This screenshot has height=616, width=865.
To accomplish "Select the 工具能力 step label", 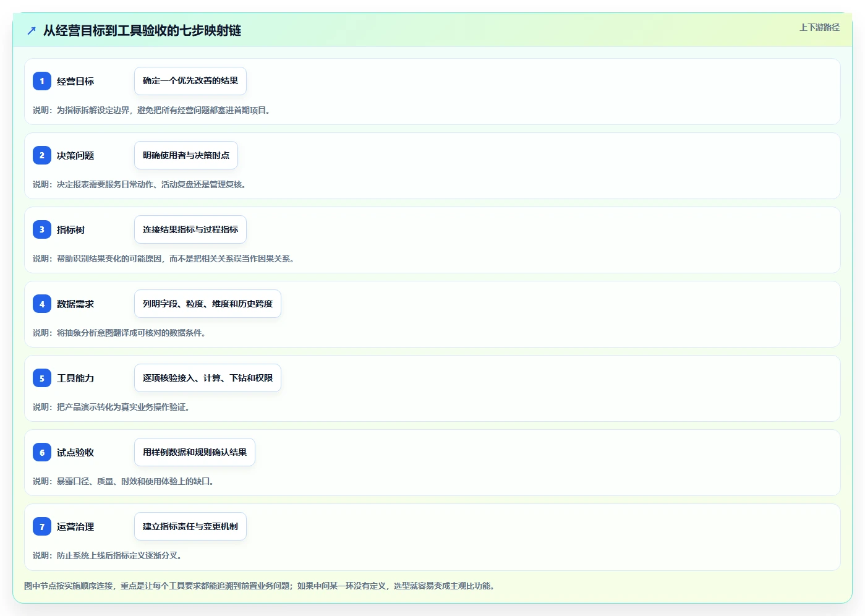I will pos(75,378).
